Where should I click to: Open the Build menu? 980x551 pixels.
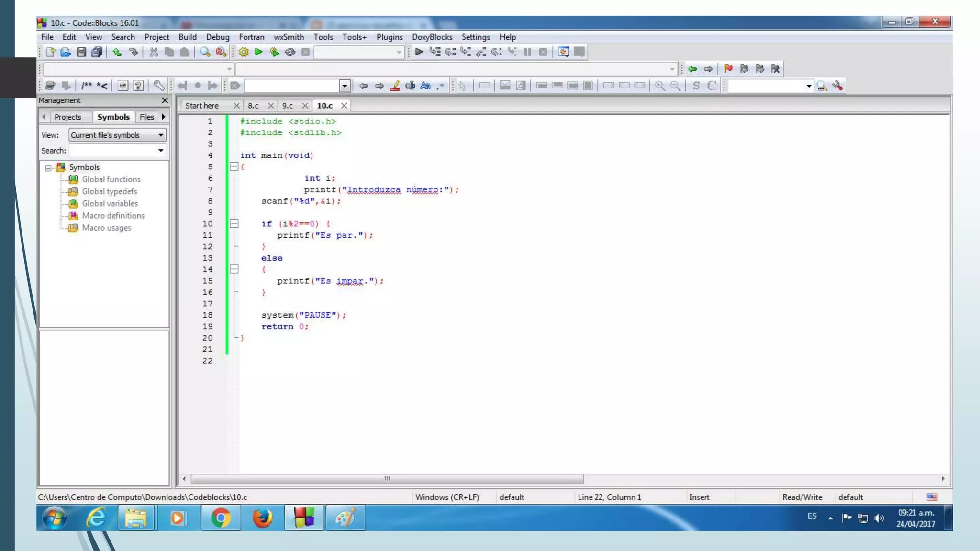pyautogui.click(x=187, y=37)
